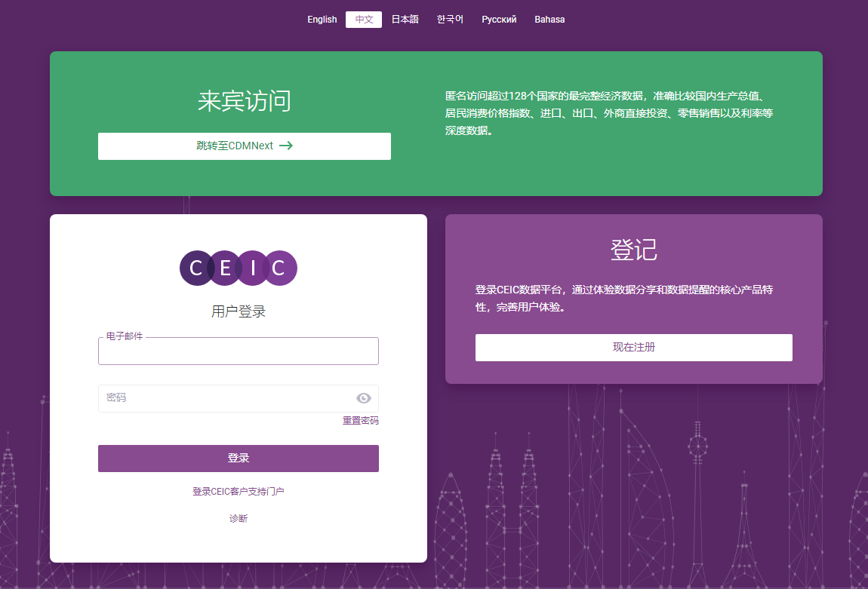Switch language to English
This screenshot has height=589, width=868.
[322, 20]
